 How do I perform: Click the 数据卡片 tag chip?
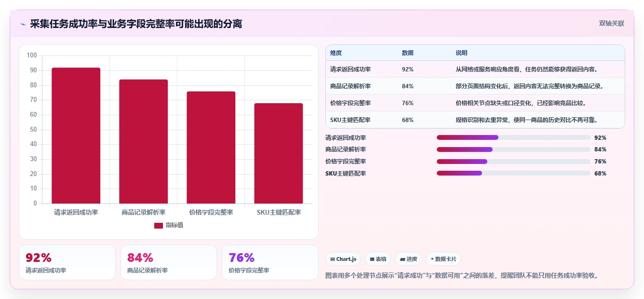[443, 259]
